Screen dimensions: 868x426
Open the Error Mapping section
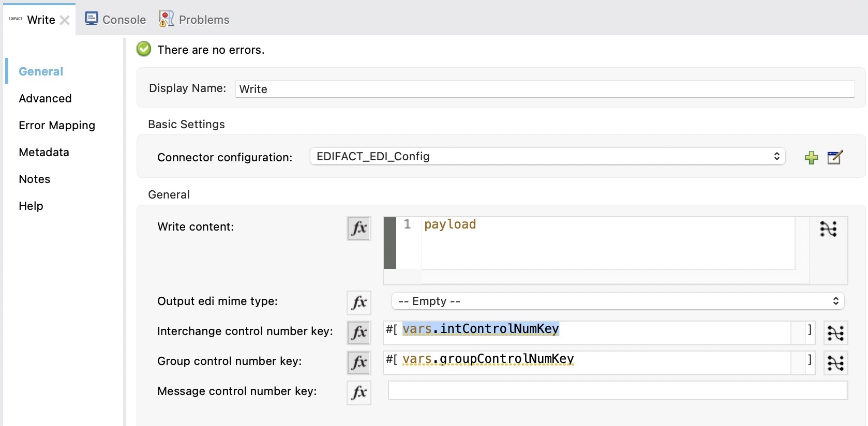[57, 125]
